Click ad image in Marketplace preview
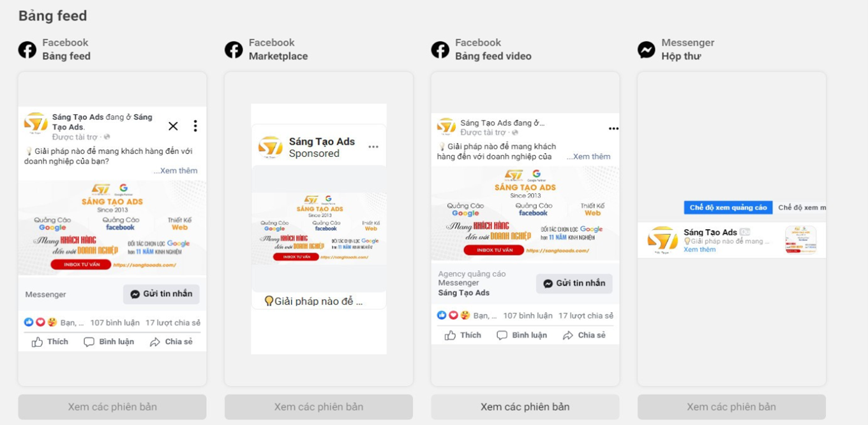Viewport: 868px width, 425px height. coord(318,228)
